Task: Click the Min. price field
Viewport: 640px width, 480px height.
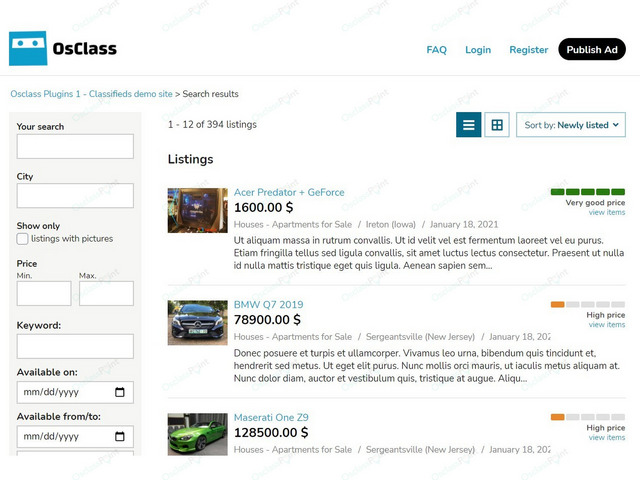Action: (x=44, y=293)
